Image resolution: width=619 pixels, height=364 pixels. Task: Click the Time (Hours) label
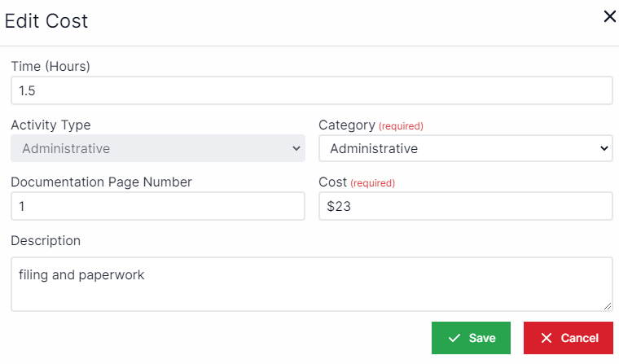click(x=50, y=67)
